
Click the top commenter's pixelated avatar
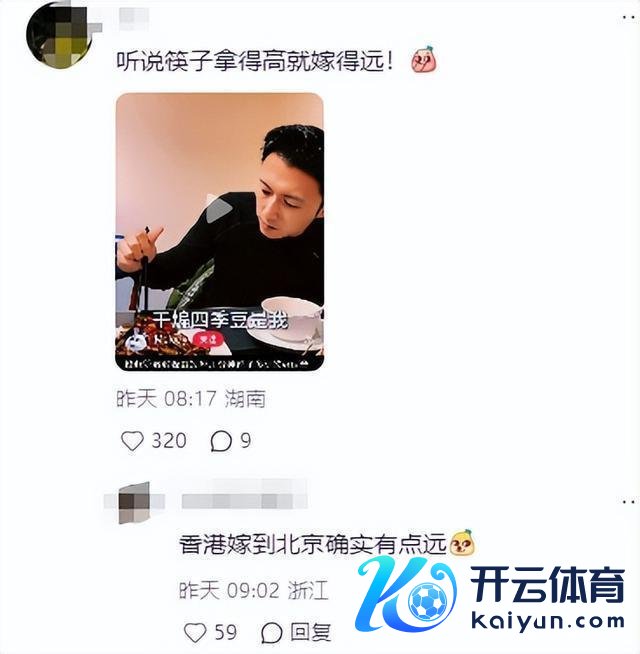pyautogui.click(x=59, y=34)
